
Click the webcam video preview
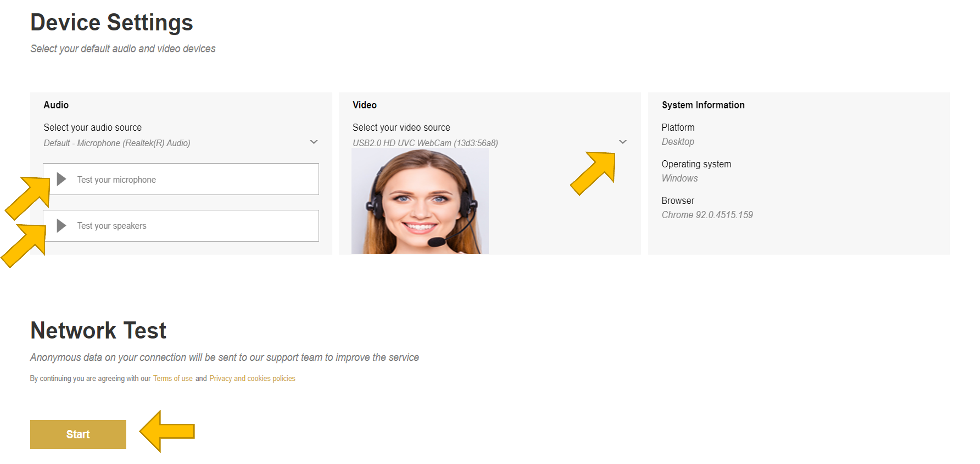point(420,202)
